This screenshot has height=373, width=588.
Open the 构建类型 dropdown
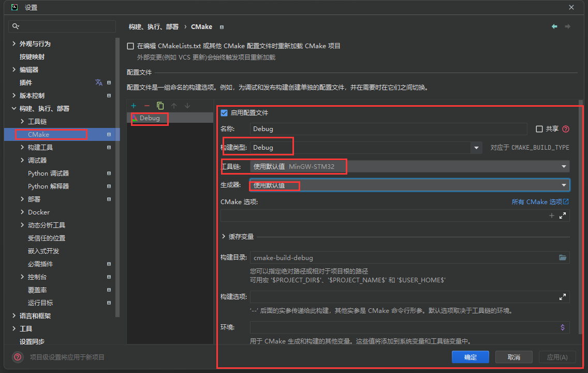(476, 147)
